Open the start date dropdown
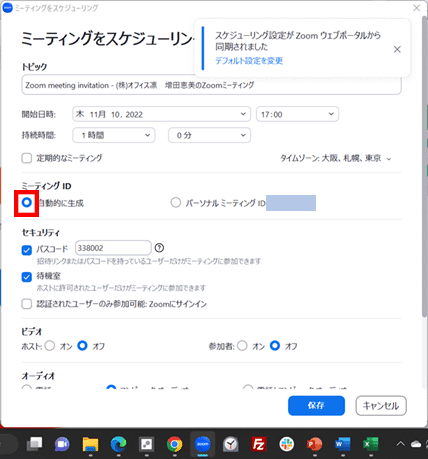The image size is (428, 459). 161,114
